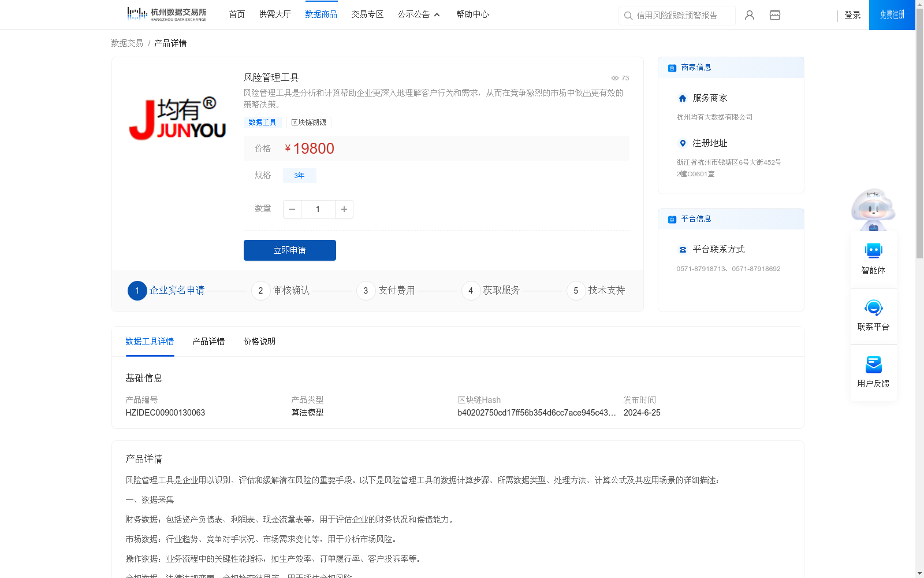Click the 平台联系方式 phone icon

(683, 250)
